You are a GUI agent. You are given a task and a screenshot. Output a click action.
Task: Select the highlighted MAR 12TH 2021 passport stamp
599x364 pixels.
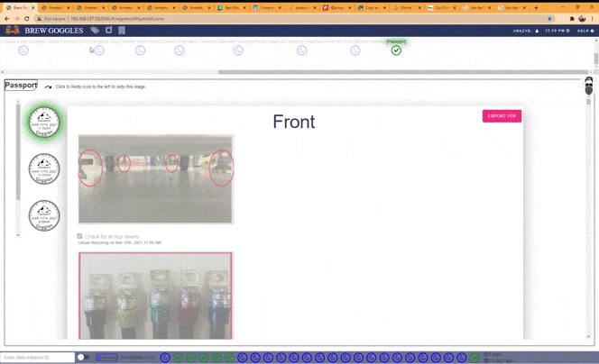click(x=44, y=123)
